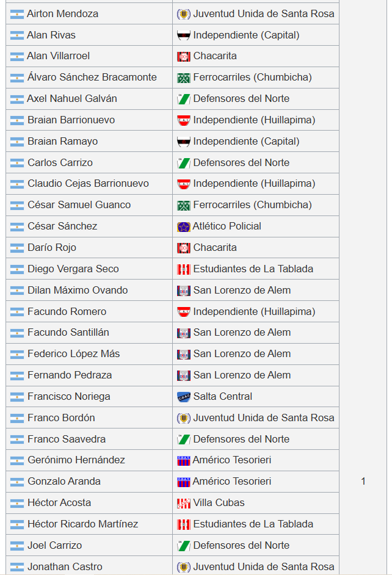Viewport: 392px width, 575px height.
Task: Click Ferrocarriles crest in Álvaro Sánchez Bracamonte row
Action: tap(183, 78)
